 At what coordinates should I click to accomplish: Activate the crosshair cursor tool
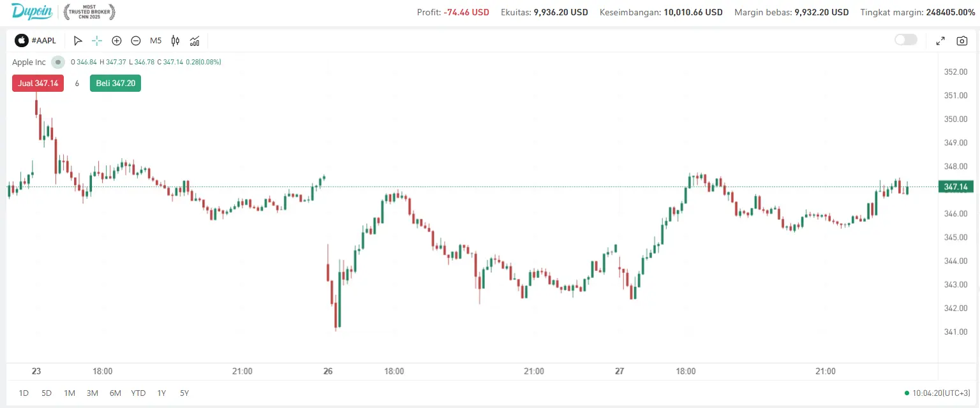coord(97,41)
